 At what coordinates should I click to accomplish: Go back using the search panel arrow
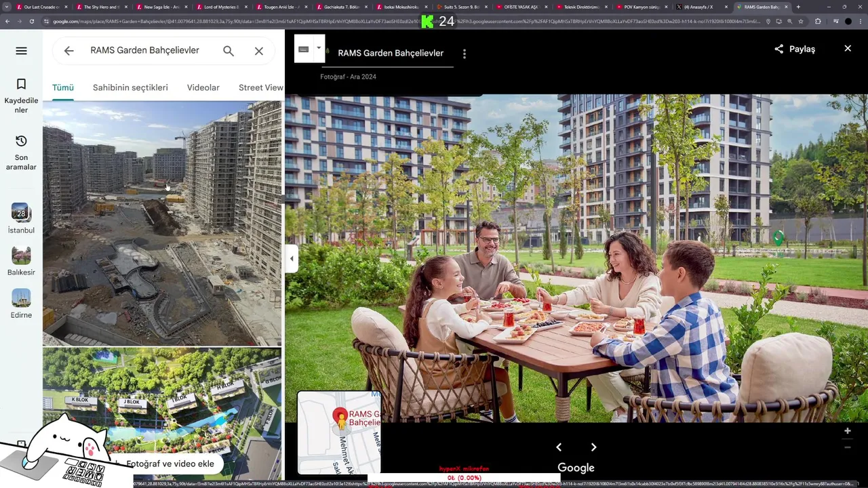[68, 51]
